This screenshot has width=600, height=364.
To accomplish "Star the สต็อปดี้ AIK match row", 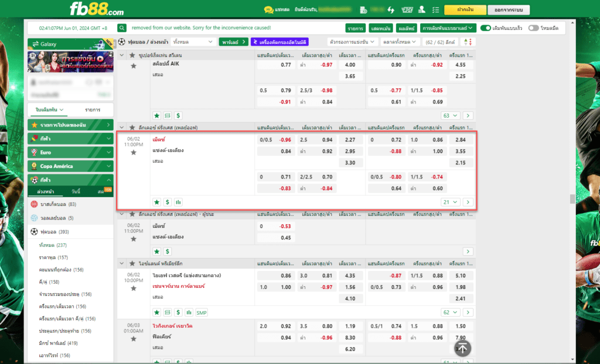I will (134, 66).
